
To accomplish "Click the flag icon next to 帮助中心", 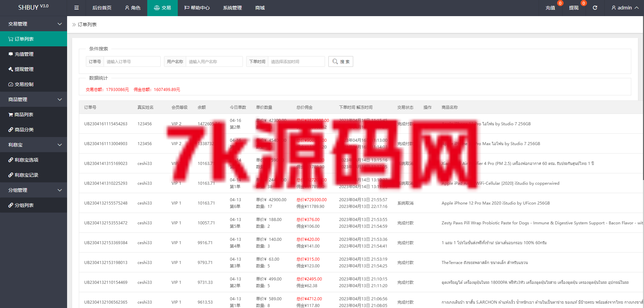I will [x=187, y=8].
